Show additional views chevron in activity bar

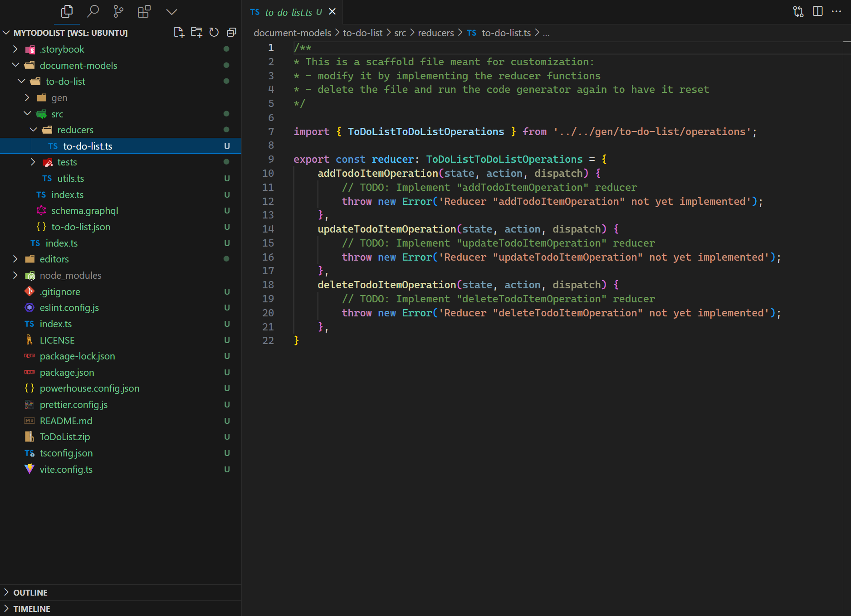171,11
